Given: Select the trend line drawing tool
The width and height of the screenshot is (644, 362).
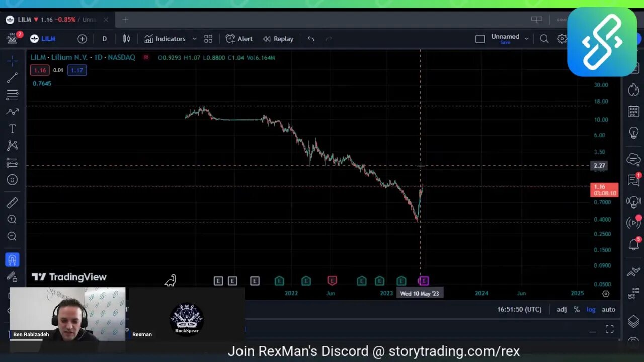Looking at the screenshot, I should click(12, 78).
